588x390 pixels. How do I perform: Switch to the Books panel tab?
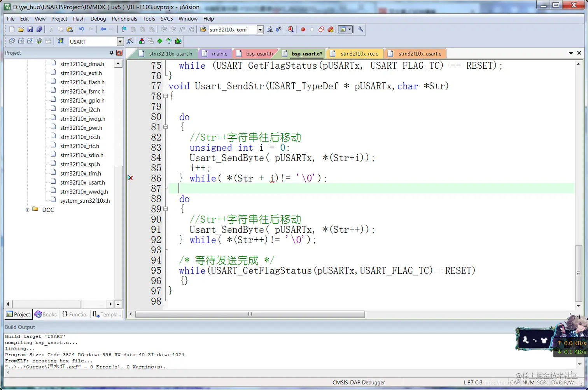point(46,314)
